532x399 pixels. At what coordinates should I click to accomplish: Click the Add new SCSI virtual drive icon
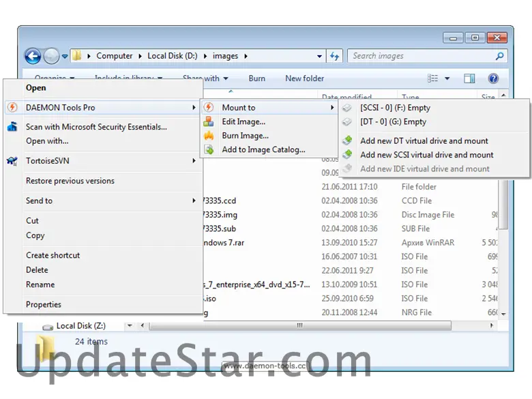point(347,155)
